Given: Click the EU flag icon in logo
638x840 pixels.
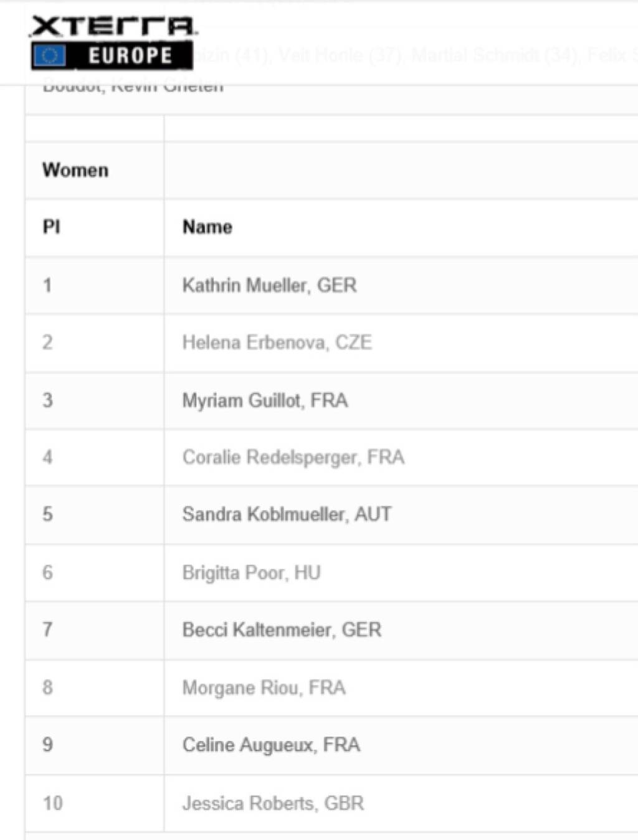Looking at the screenshot, I should pyautogui.click(x=49, y=56).
